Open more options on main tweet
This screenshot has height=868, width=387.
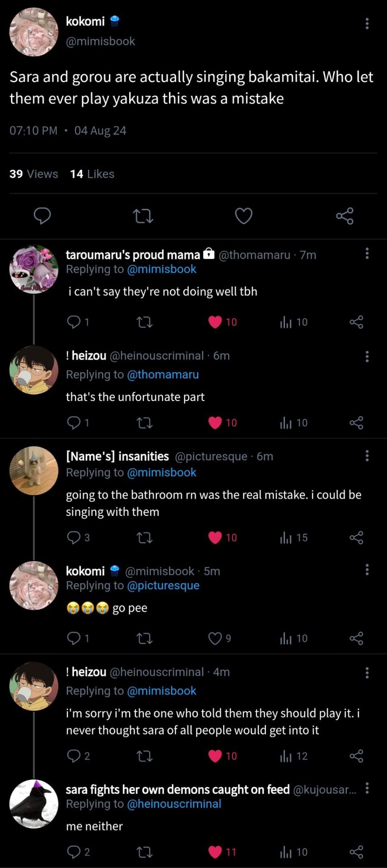367,24
